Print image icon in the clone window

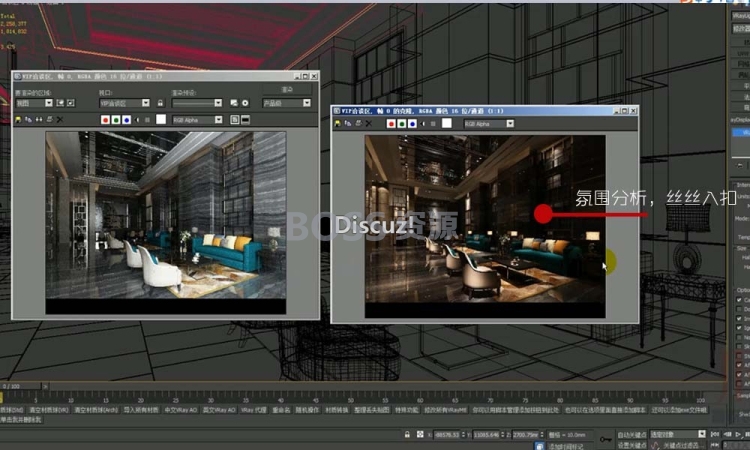359,123
